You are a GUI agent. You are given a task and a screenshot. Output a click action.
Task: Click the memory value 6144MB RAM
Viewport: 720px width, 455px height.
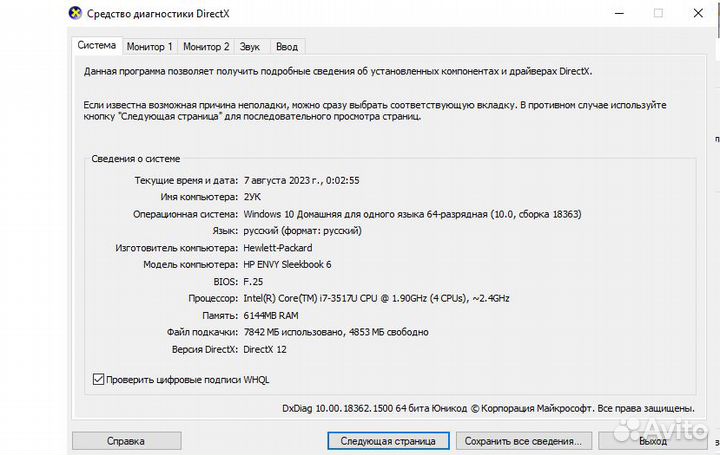tap(271, 315)
